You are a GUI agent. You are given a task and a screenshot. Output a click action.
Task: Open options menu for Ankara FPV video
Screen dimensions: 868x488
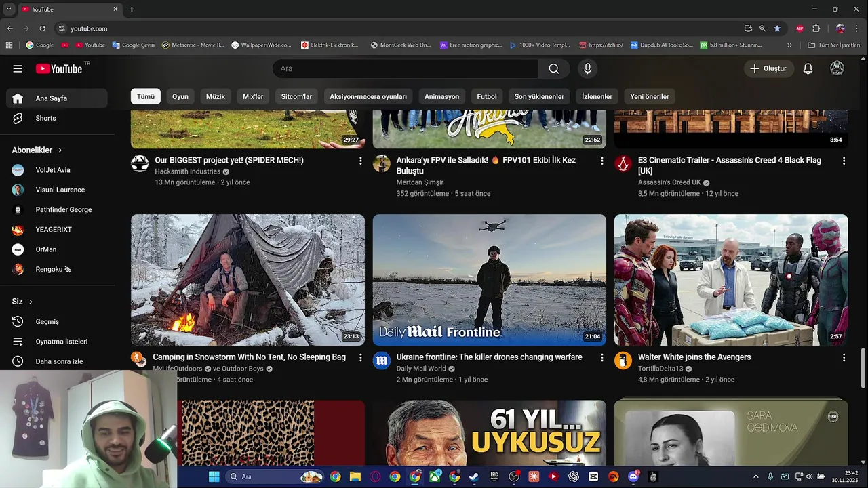point(601,161)
